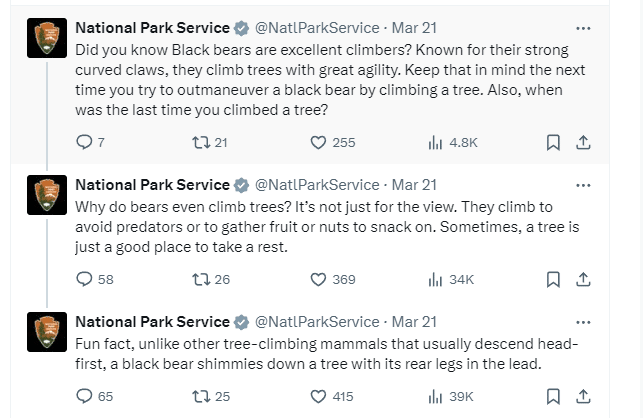Open more options on second tweet

[x=584, y=185]
